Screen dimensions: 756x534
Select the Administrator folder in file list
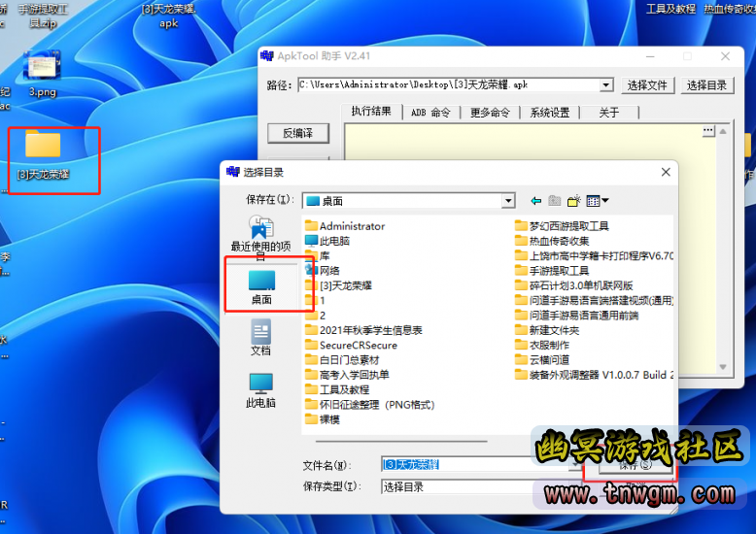pos(345,226)
